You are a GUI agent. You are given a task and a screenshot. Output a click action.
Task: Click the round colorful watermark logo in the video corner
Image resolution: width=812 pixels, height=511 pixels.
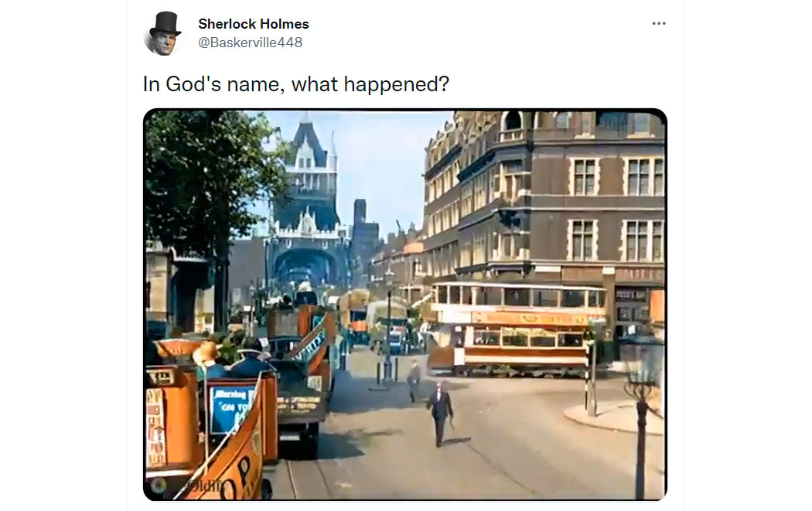[x=159, y=485]
